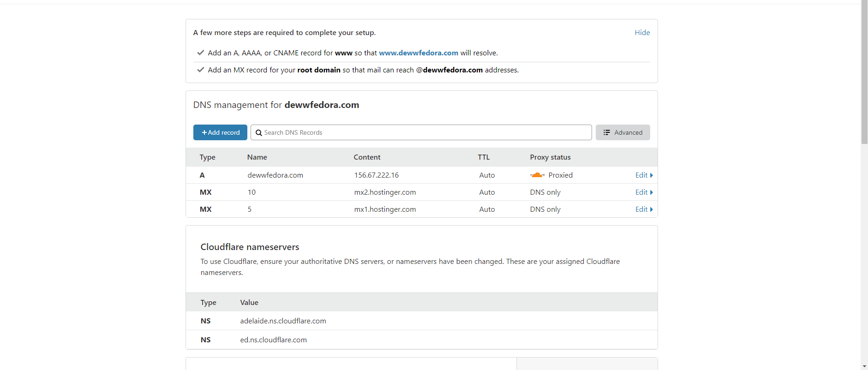Edit the A record for dewwfedora.com
This screenshot has width=868, height=370.
click(644, 175)
